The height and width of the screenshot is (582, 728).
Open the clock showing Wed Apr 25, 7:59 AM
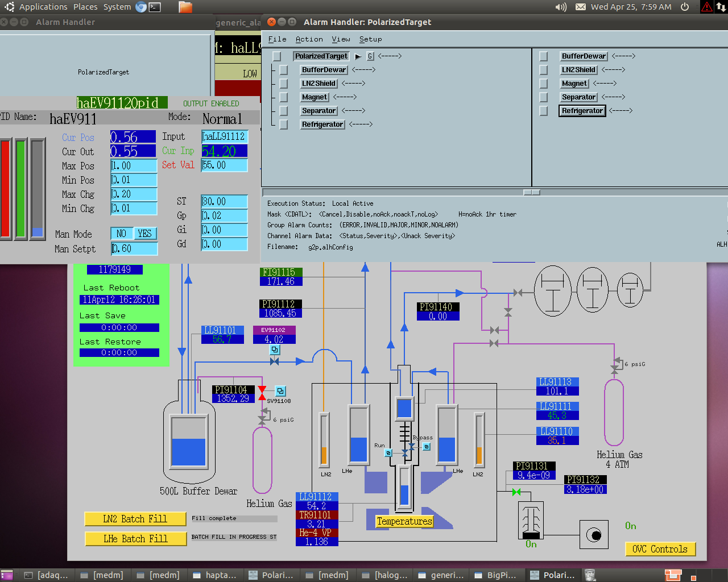tap(631, 7)
